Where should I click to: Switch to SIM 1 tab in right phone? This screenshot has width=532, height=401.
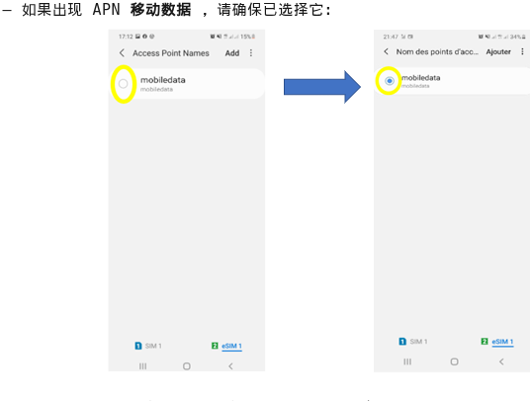(413, 342)
